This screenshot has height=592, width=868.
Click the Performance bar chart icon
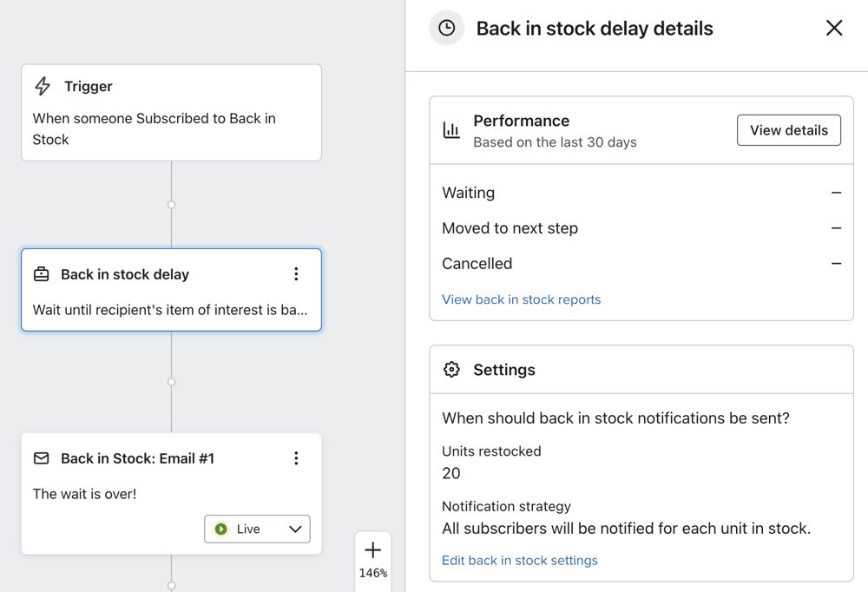tap(451, 130)
